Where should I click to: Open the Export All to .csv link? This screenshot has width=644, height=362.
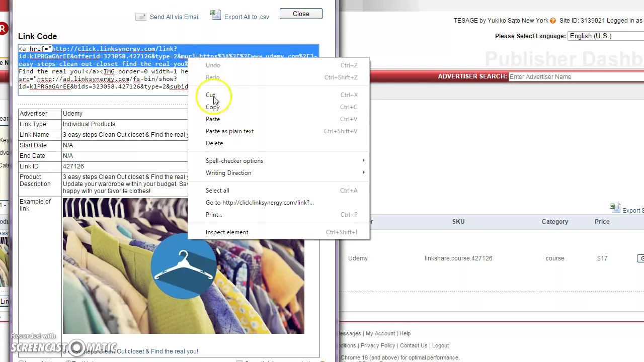[247, 17]
